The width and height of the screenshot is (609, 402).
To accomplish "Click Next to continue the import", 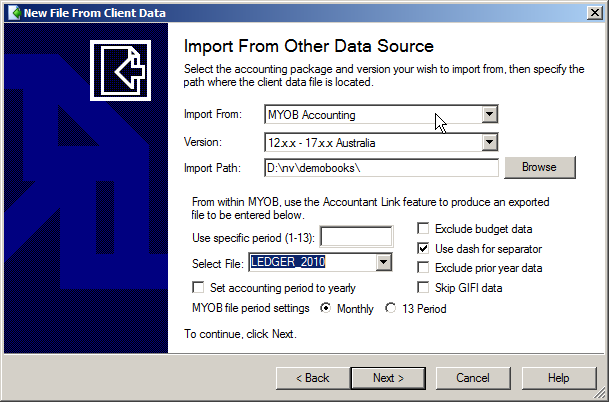I will [x=388, y=378].
